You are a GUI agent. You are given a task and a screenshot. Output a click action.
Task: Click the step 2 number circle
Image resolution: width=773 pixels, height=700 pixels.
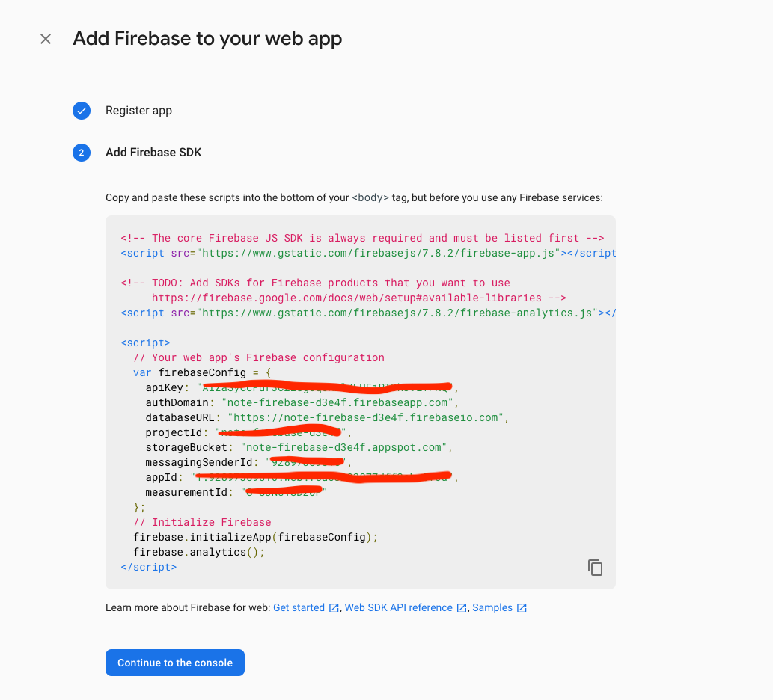coord(82,153)
